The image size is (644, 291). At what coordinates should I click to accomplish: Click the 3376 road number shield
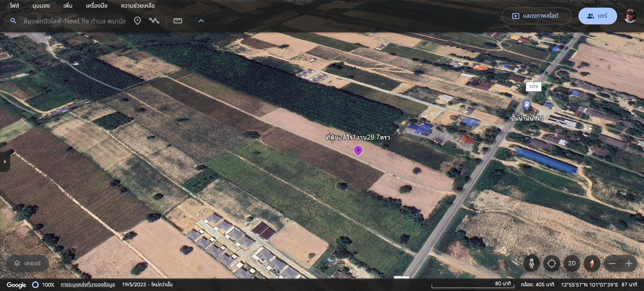pos(533,86)
